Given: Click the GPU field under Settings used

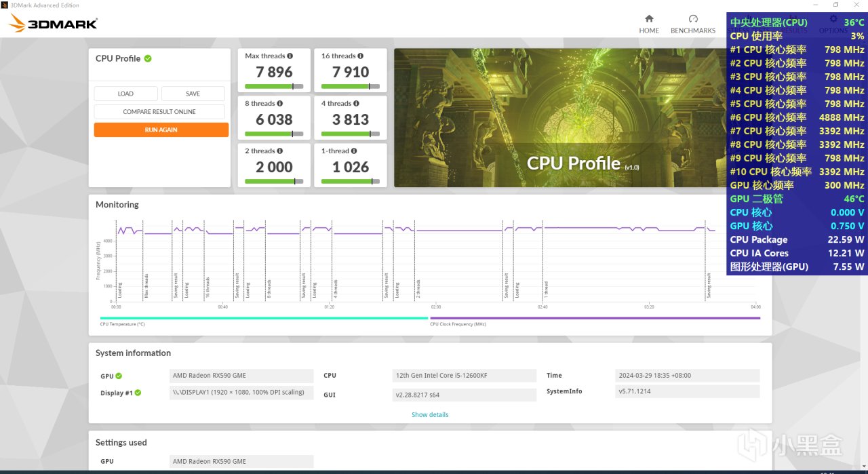Looking at the screenshot, I should click(241, 462).
